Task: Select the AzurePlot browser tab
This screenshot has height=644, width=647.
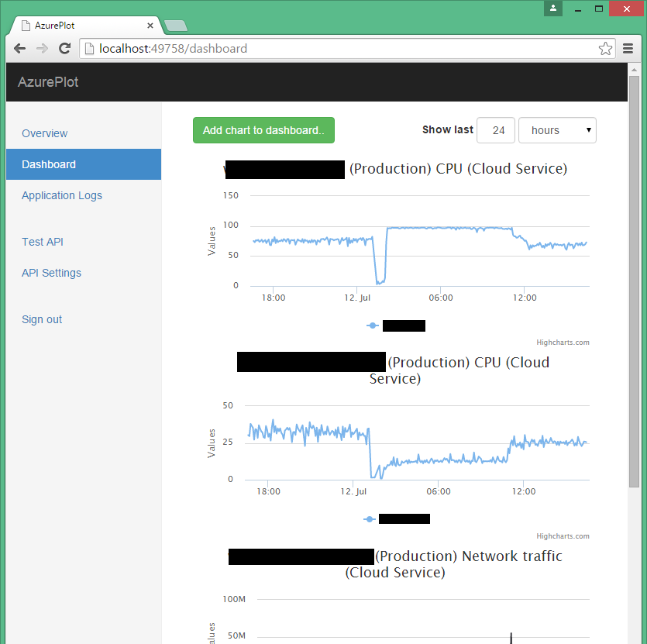Action: click(x=77, y=24)
